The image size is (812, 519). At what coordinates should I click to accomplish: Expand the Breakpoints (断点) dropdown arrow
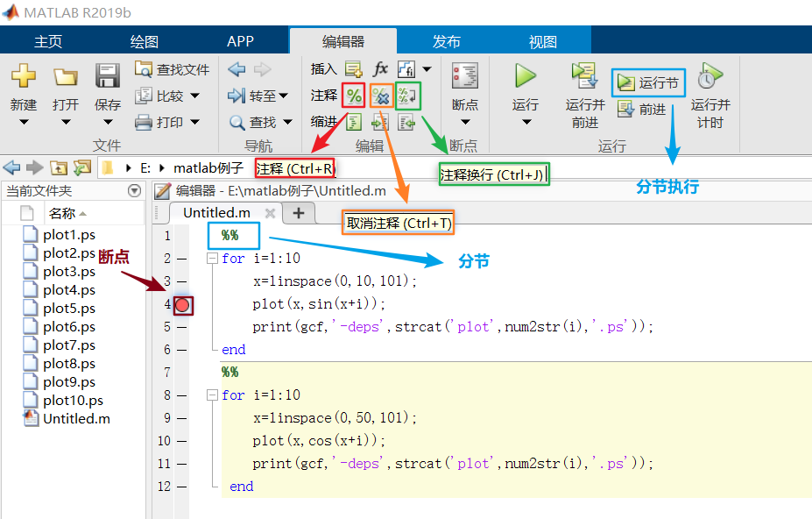(x=465, y=123)
